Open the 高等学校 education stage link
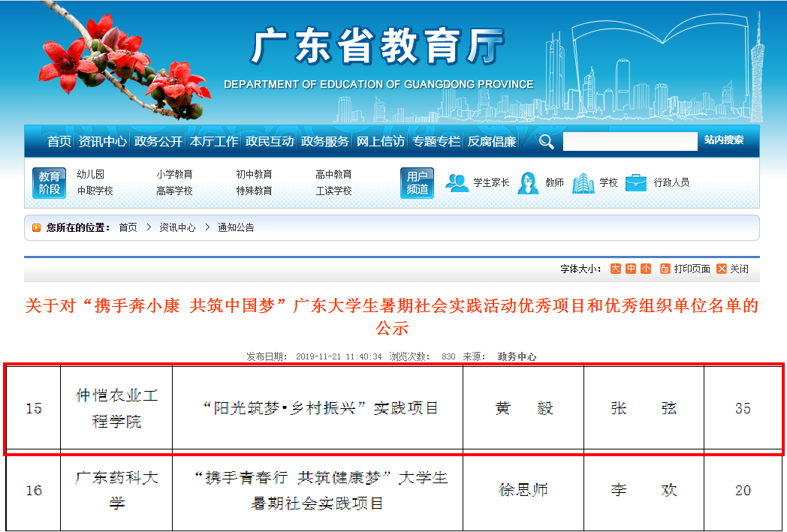 point(174,191)
